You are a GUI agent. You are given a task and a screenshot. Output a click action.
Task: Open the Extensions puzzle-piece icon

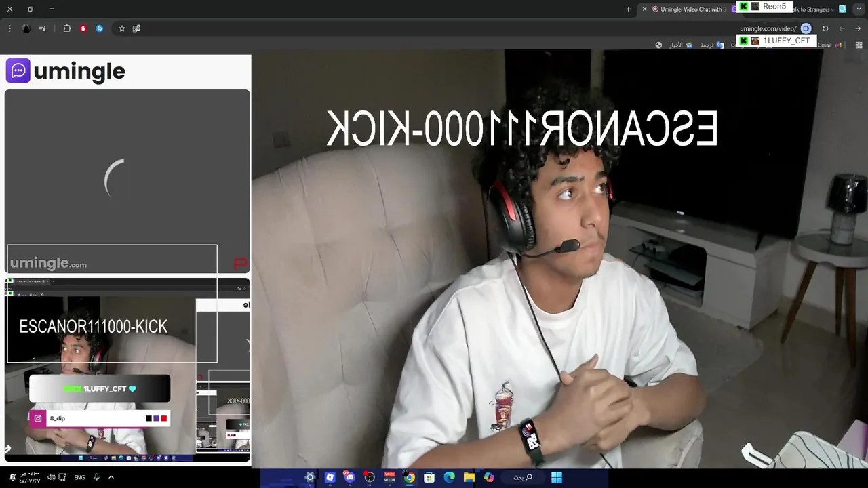[67, 28]
